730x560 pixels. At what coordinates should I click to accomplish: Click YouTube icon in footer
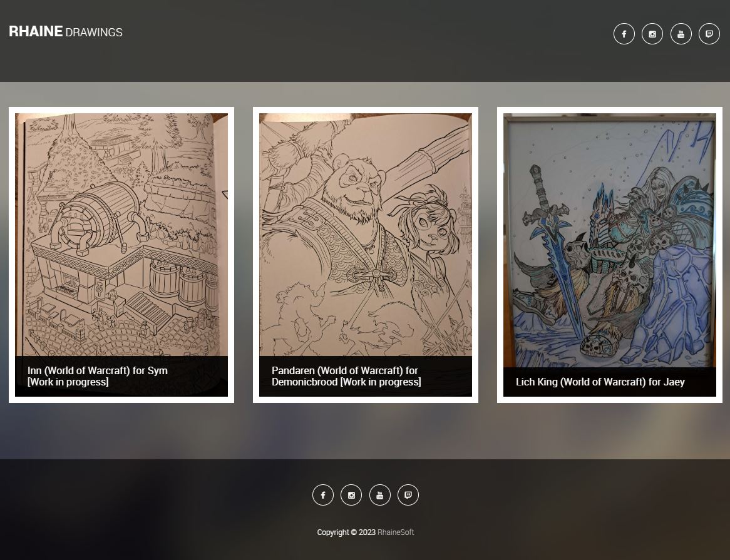pos(379,495)
